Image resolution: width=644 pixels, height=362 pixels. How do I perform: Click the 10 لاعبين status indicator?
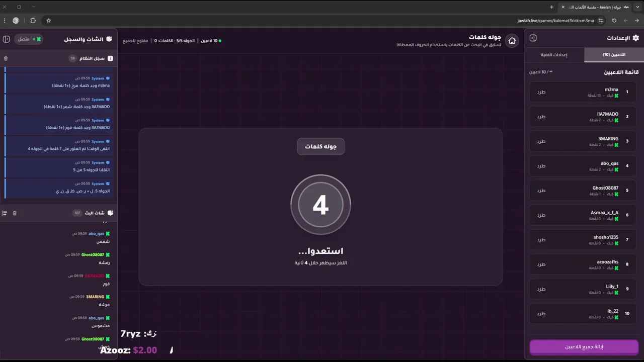coord(211,41)
